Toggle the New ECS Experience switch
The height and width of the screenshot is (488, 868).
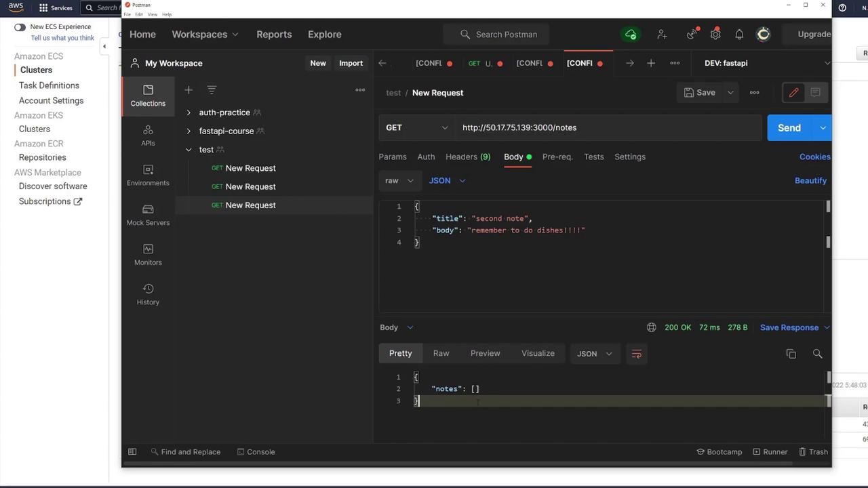click(20, 27)
